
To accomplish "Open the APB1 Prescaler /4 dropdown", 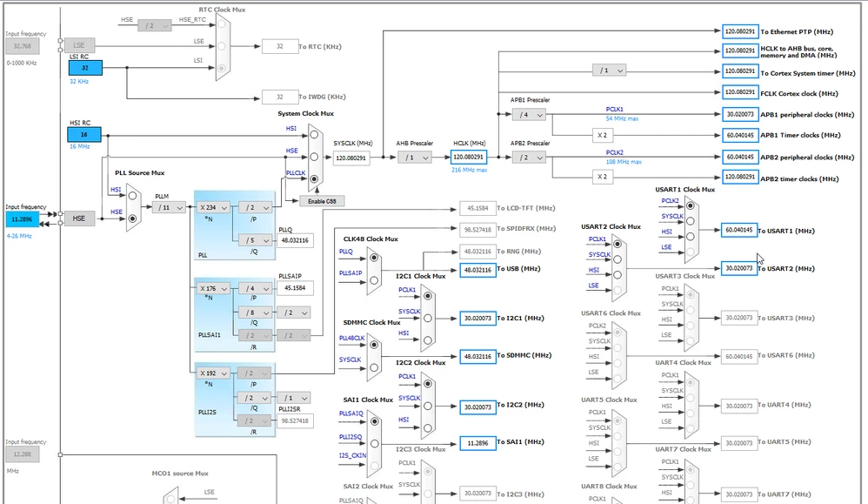I will coord(529,115).
